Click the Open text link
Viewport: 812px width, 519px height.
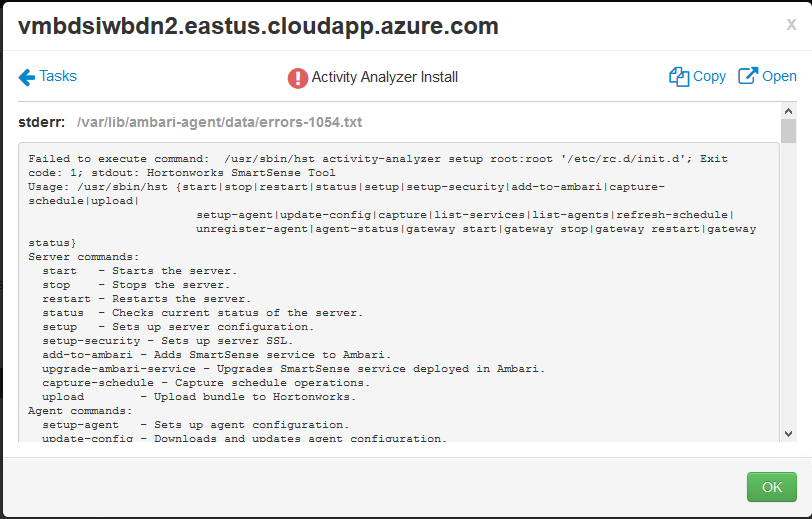point(779,76)
